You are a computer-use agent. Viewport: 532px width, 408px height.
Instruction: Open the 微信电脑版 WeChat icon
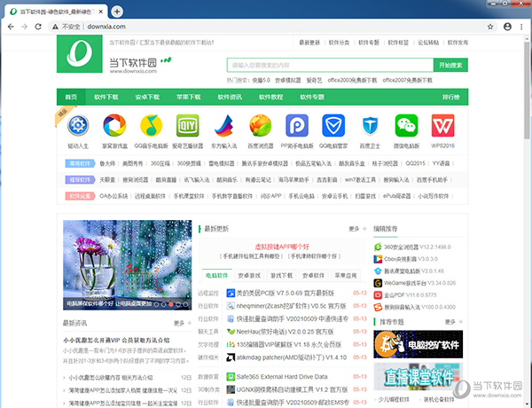[406, 125]
